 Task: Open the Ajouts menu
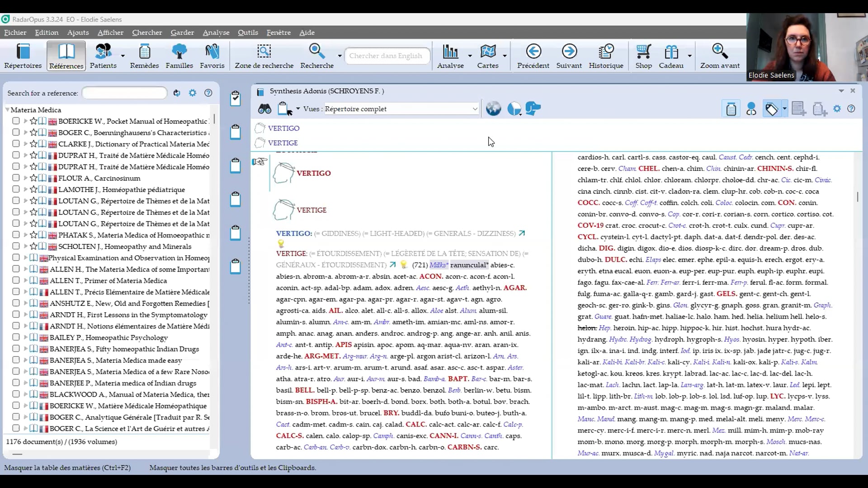click(78, 33)
